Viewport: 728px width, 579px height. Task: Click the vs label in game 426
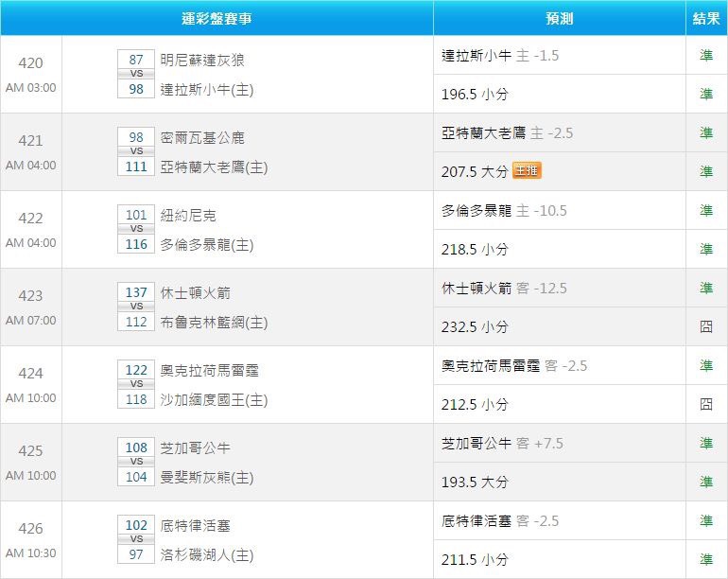[x=136, y=539]
